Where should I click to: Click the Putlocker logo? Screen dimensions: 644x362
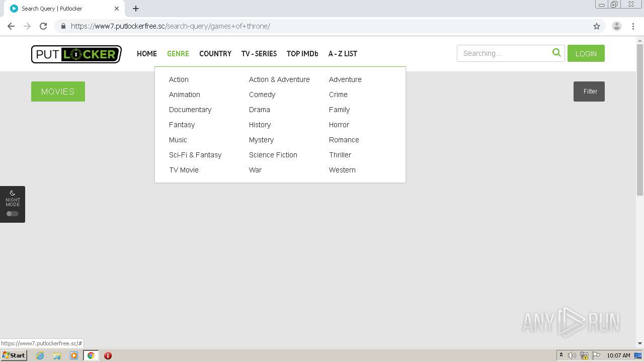76,54
